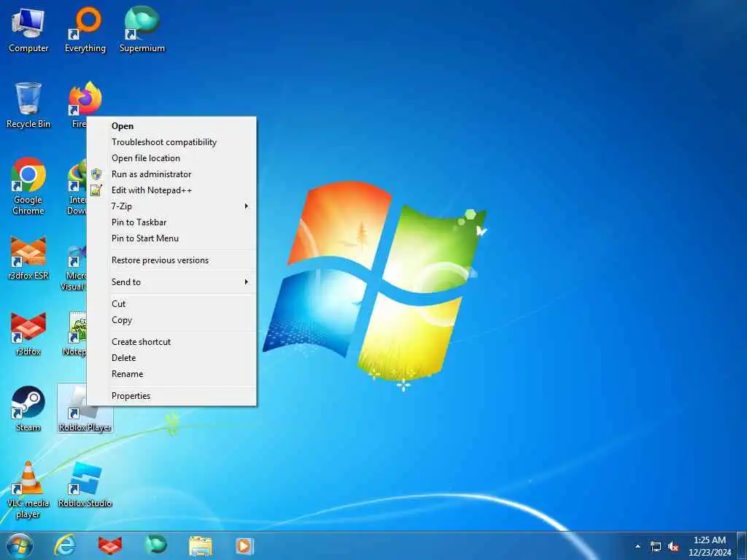The width and height of the screenshot is (747, 560).
Task: Select the Microsoft Visual Studio shortcut
Action: [x=74, y=268]
